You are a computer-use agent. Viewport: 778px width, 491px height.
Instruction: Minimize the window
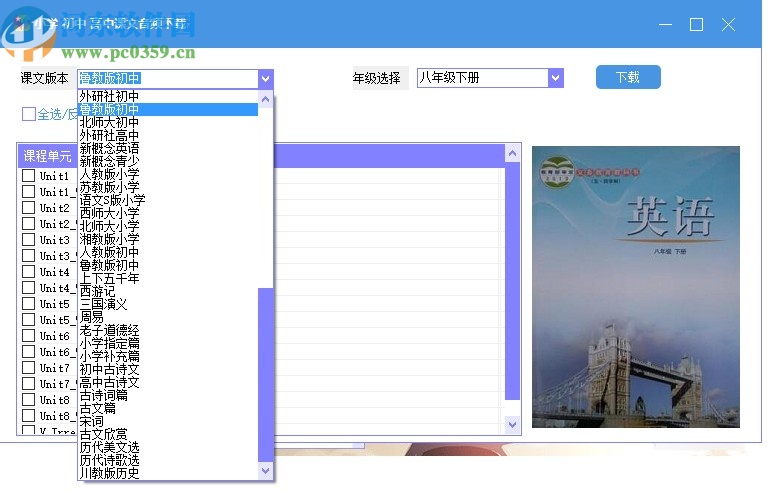[x=665, y=24]
